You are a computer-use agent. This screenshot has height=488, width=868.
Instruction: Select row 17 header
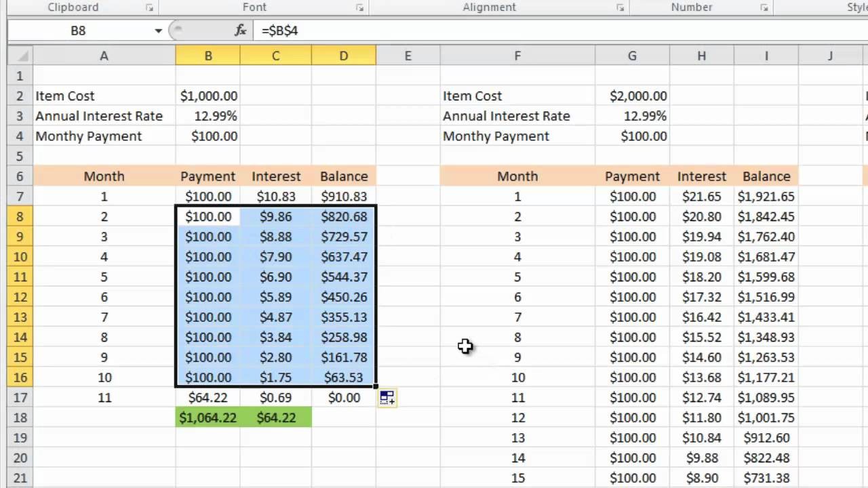point(20,398)
